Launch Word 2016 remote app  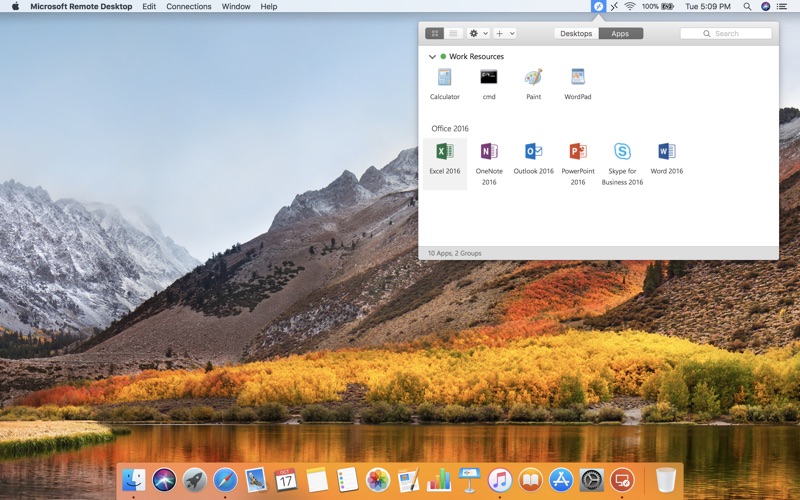666,152
